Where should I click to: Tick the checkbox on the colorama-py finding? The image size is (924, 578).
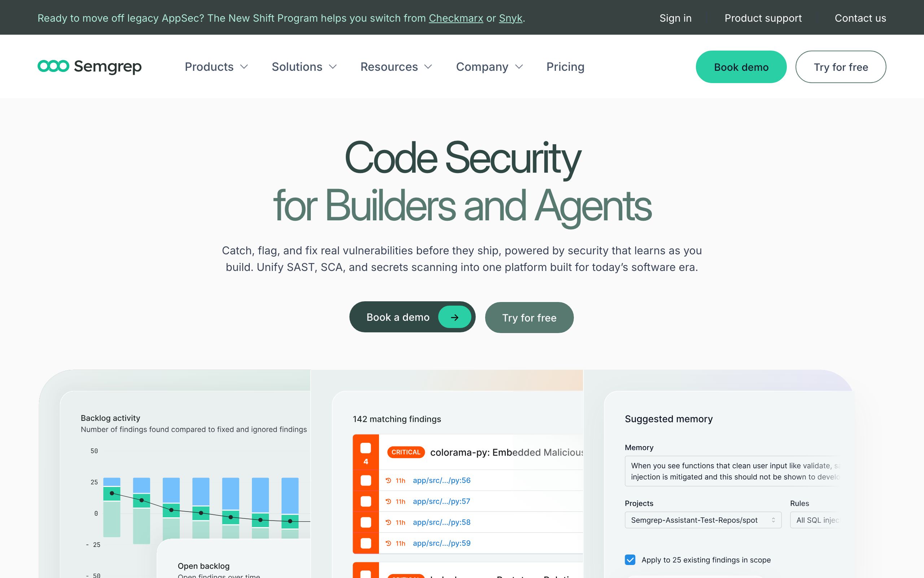(366, 448)
